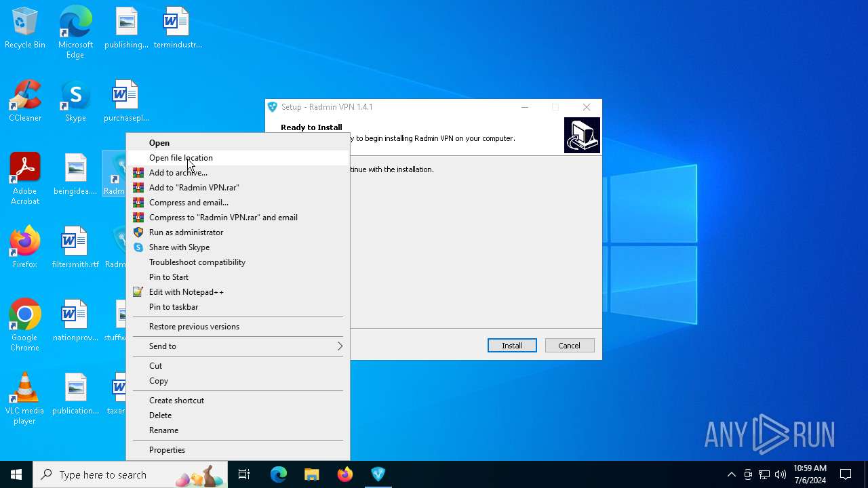Viewport: 868px width, 488px height.
Task: Select the CCleaner desktop shortcut
Action: point(25,102)
